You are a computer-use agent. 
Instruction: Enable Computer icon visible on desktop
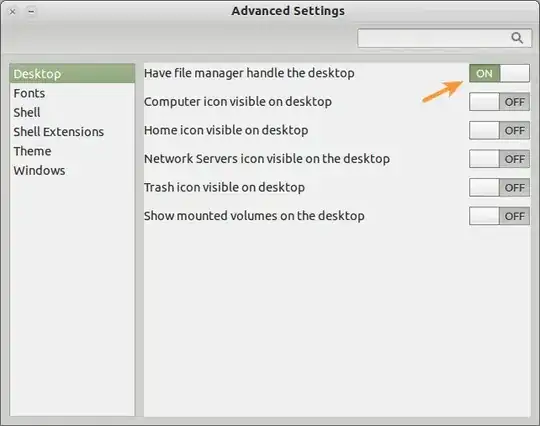click(x=499, y=102)
